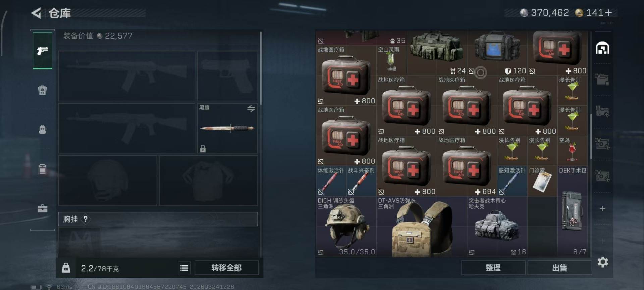This screenshot has height=290, width=644.
Task: Click the 胸挂 help question mark
Action: [x=86, y=219]
